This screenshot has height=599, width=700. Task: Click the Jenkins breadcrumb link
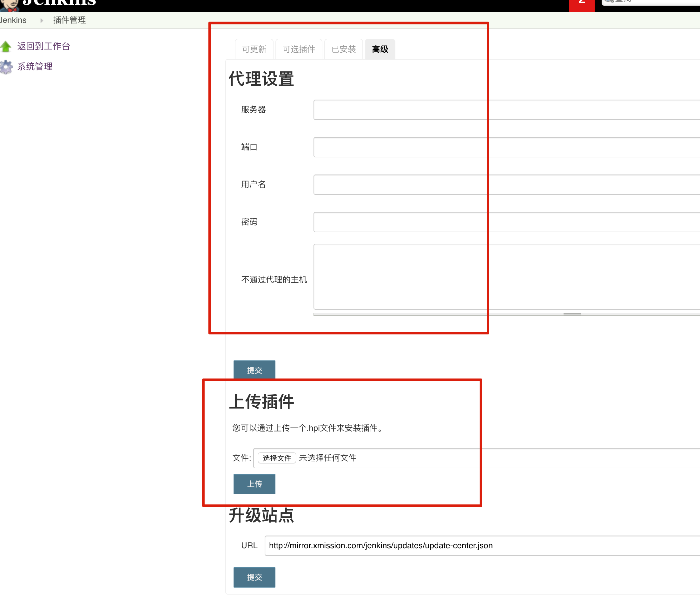(x=13, y=20)
